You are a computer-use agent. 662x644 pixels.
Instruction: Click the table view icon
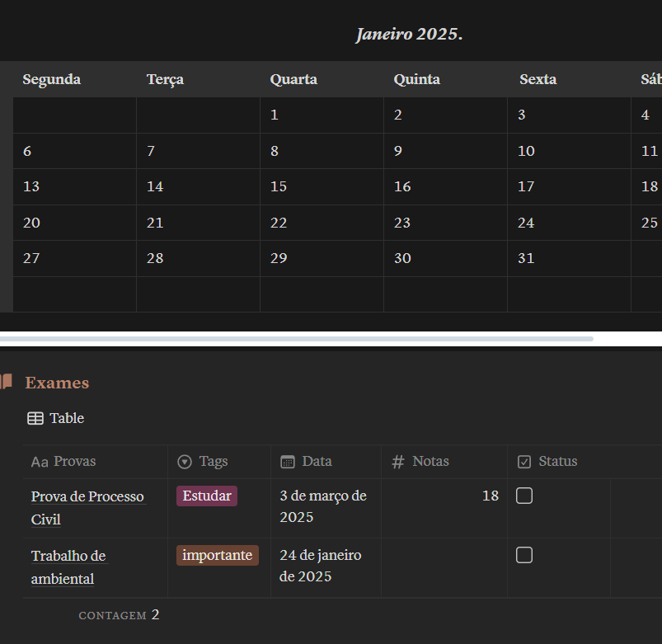click(x=35, y=418)
